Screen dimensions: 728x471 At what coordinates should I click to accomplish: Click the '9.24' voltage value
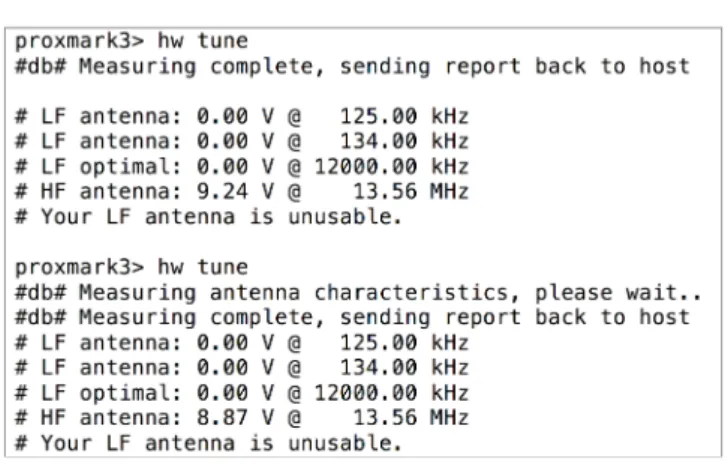pos(222,192)
